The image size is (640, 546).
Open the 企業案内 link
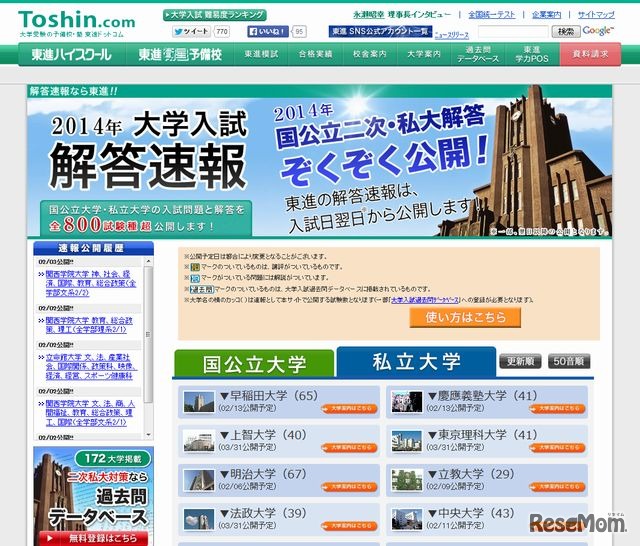pos(547,15)
